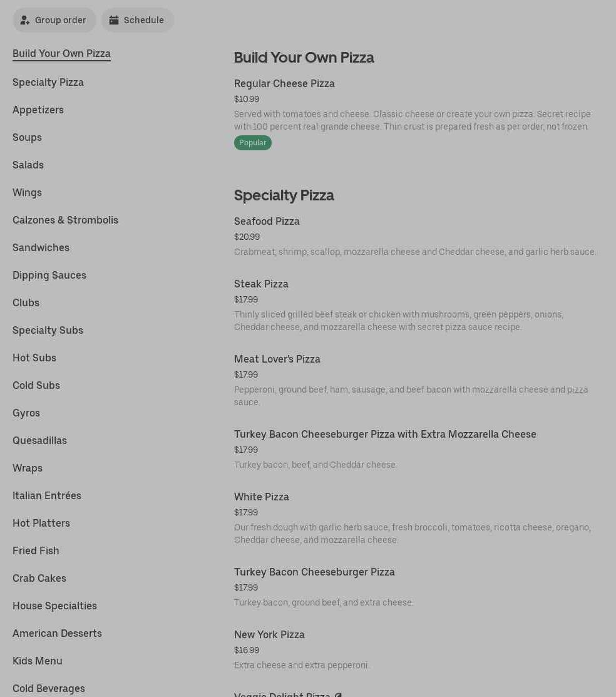Go to the Wings section
The height and width of the screenshot is (697, 616).
(27, 192)
